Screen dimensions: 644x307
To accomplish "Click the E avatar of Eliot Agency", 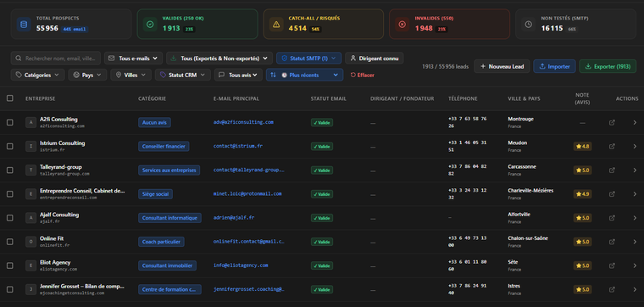I will tap(31, 265).
